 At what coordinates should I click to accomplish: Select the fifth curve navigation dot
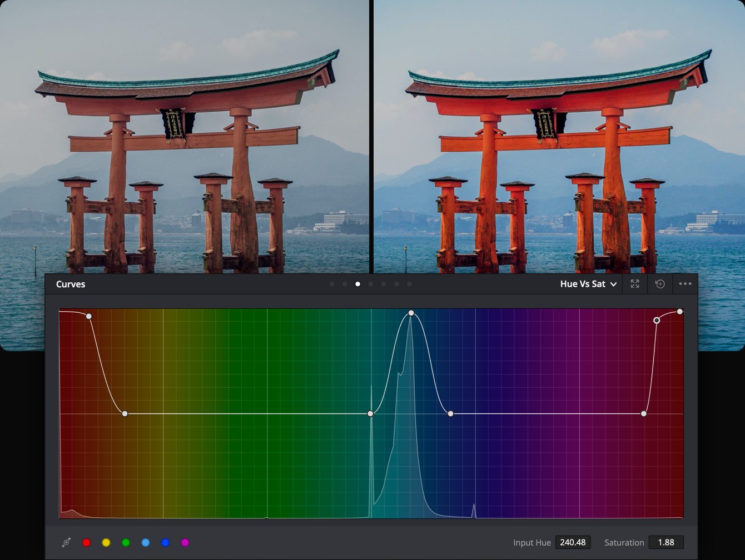coord(383,284)
